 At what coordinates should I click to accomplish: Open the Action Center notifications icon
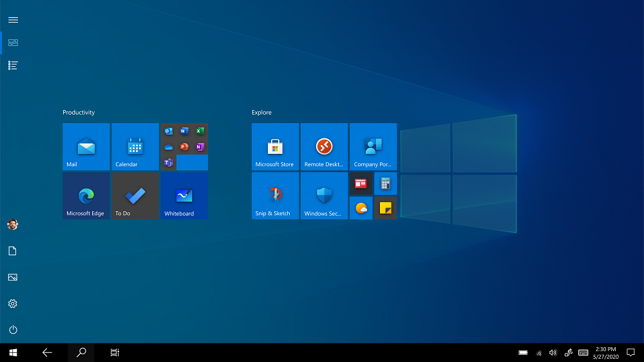(631, 352)
